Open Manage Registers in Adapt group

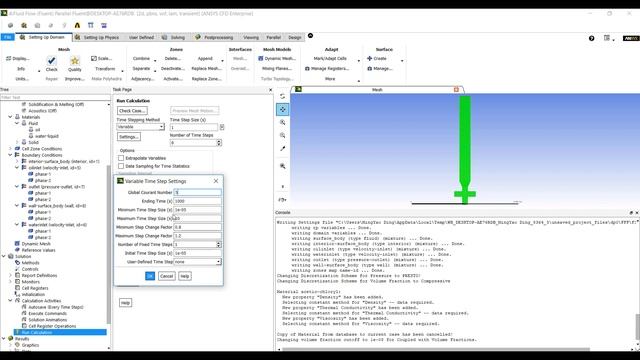(x=327, y=69)
